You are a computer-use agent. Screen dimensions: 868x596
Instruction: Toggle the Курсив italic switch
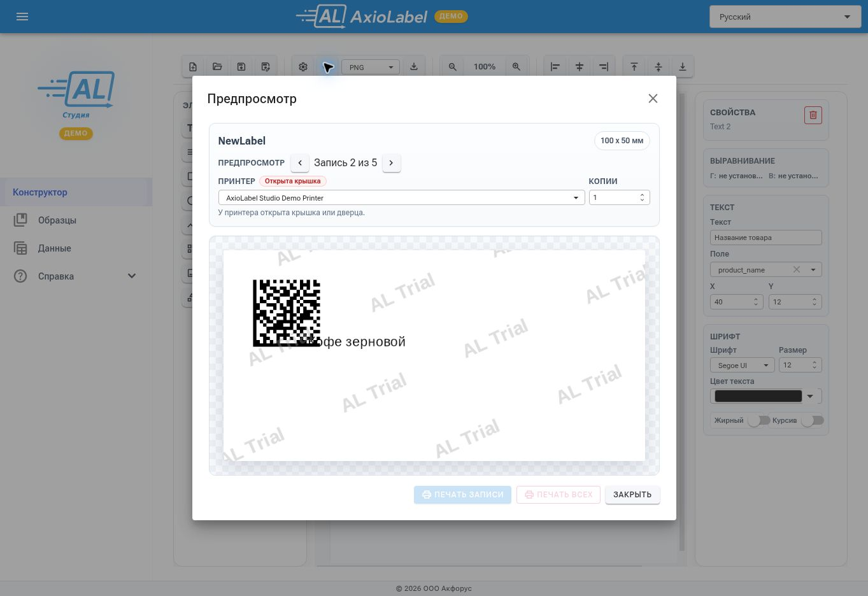click(x=813, y=420)
